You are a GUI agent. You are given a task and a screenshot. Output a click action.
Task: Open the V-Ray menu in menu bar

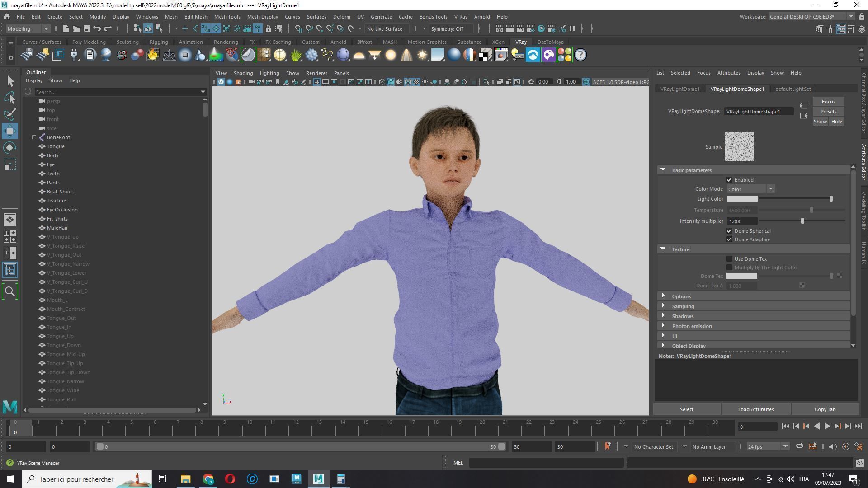point(461,17)
